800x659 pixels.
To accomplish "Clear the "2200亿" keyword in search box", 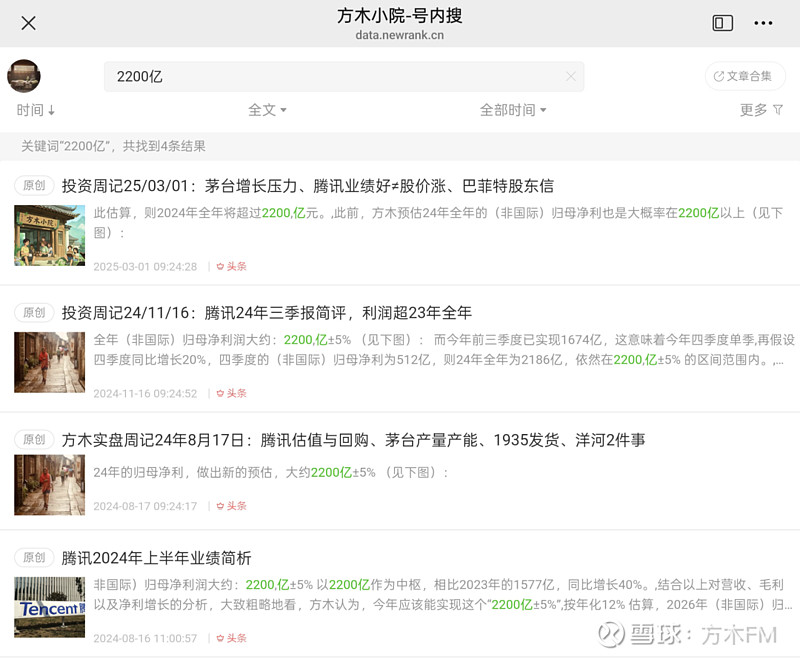I will click(x=570, y=76).
